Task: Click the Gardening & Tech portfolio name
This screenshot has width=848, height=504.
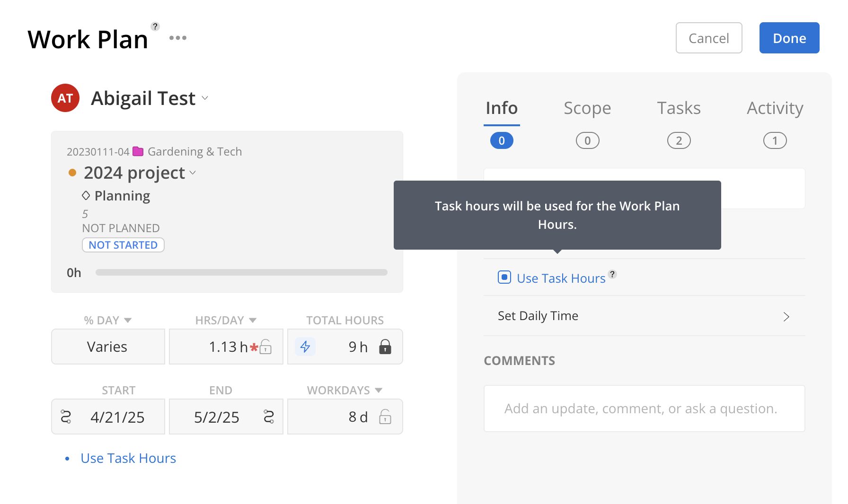Action: (194, 151)
